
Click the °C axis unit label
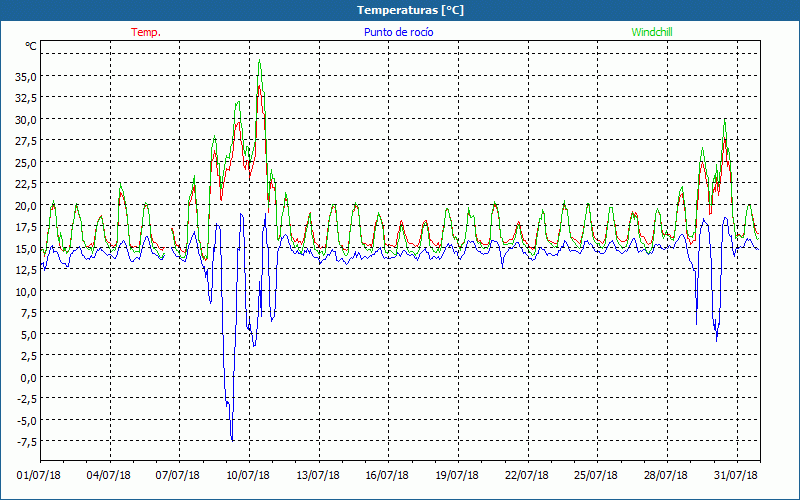(31, 46)
